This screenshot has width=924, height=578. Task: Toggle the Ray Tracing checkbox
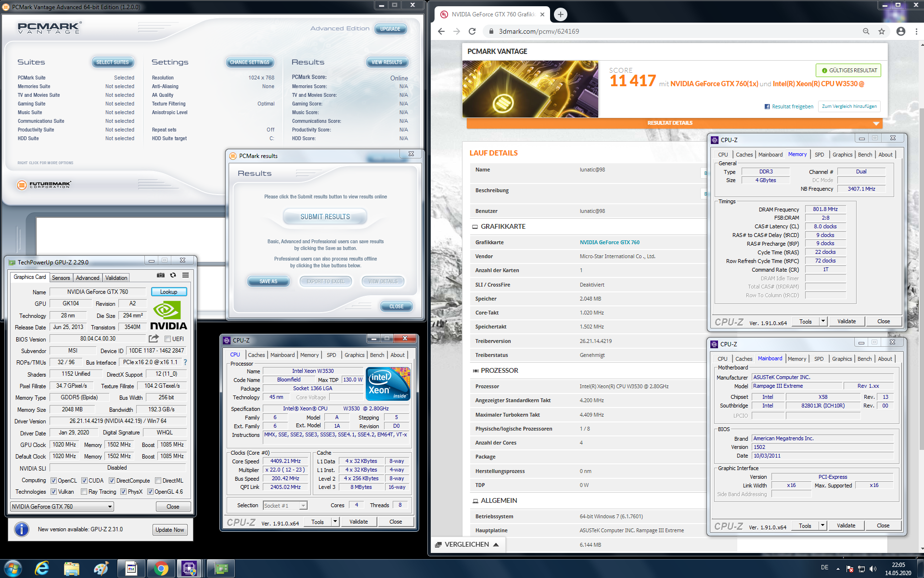84,492
